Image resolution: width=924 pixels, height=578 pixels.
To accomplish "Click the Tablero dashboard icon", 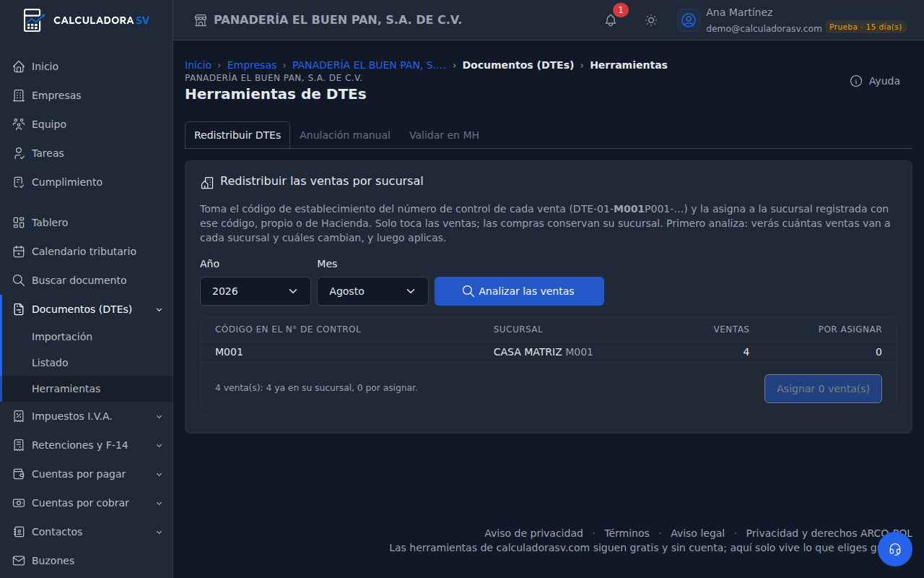I will click(x=19, y=223).
